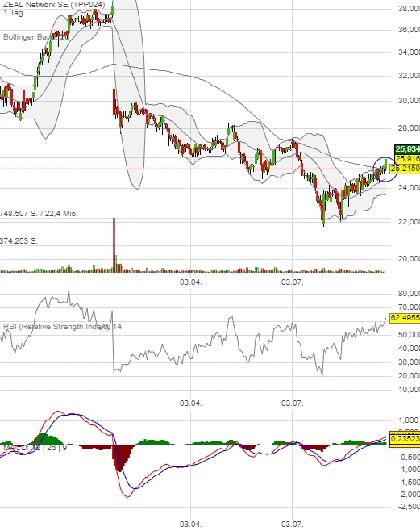Screen dimensions: 420x531
Task: Click the 32,000 price axis label
Action: (409, 76)
